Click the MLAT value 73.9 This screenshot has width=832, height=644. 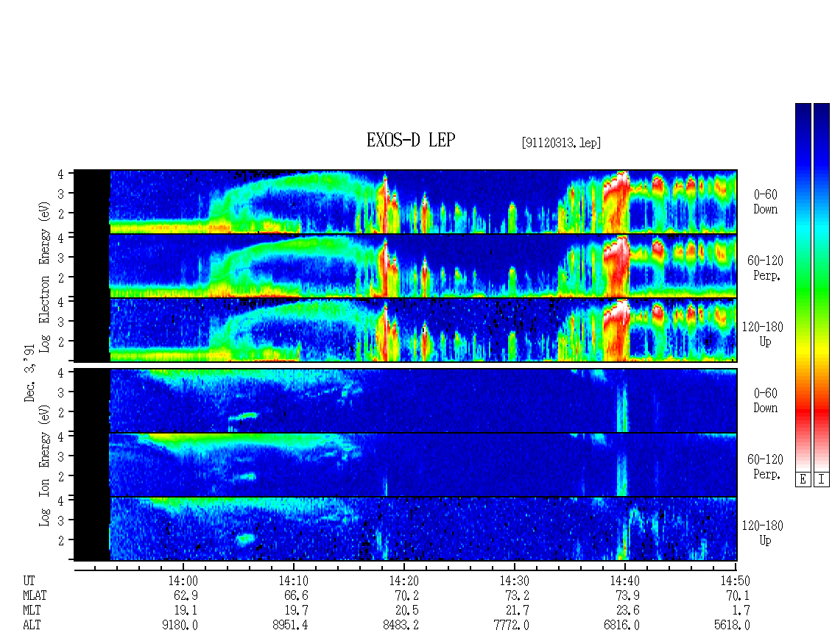[628, 595]
